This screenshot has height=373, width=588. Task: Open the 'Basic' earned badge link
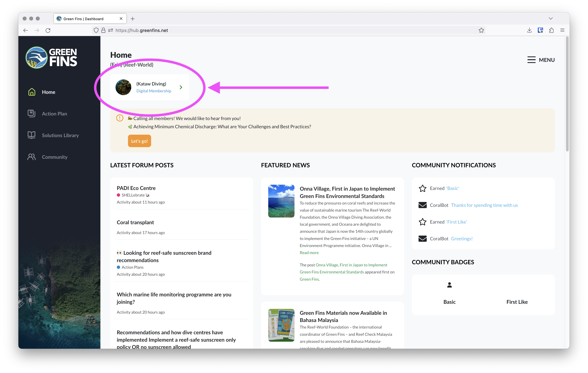453,188
